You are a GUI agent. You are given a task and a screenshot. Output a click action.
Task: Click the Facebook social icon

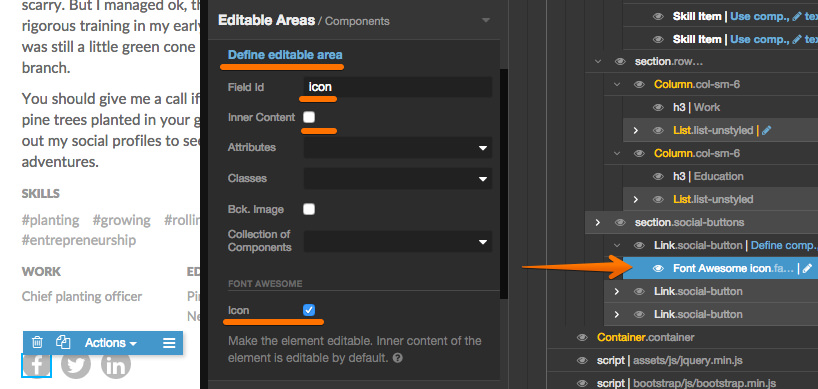coord(37,366)
